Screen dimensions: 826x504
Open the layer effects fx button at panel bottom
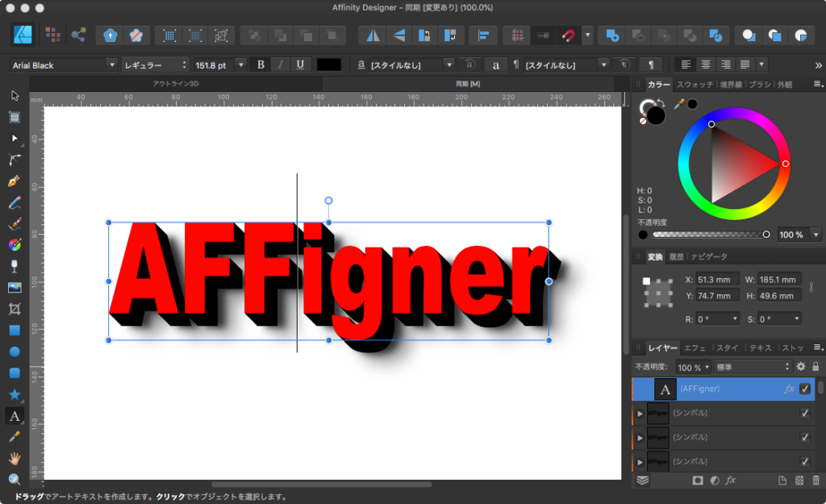click(x=730, y=481)
